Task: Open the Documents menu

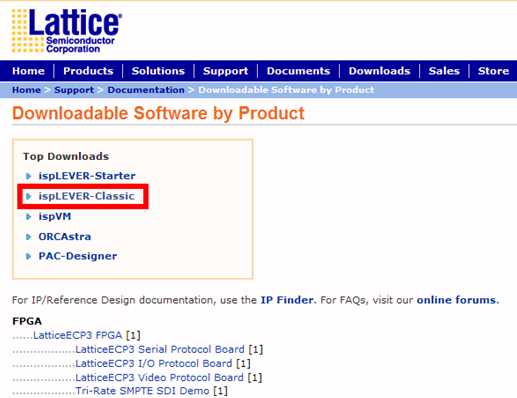Action: point(298,71)
